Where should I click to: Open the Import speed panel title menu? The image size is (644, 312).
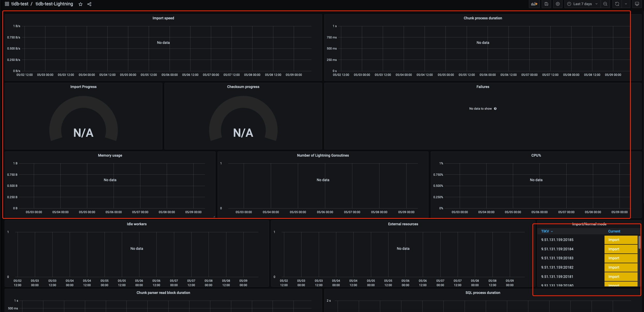[x=163, y=18]
